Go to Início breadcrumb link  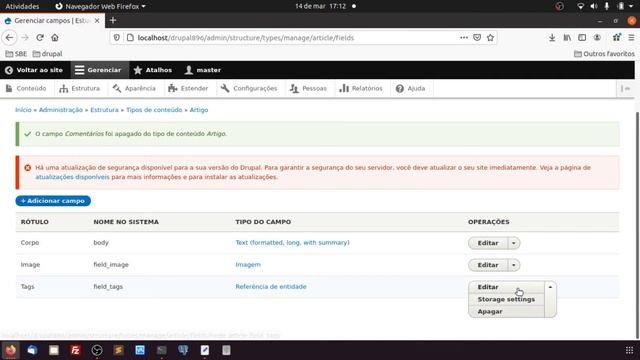pos(23,110)
